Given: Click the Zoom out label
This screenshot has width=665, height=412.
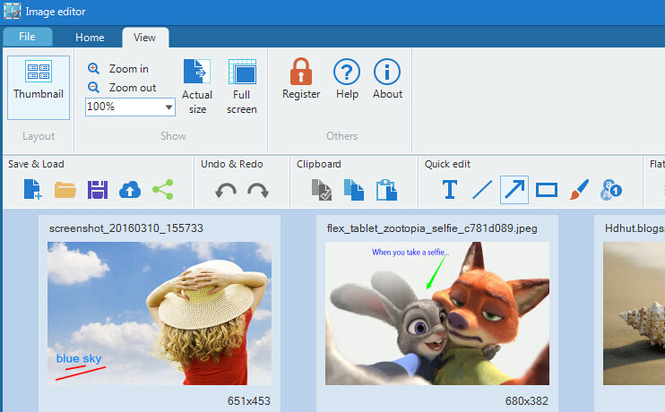Looking at the screenshot, I should [132, 87].
